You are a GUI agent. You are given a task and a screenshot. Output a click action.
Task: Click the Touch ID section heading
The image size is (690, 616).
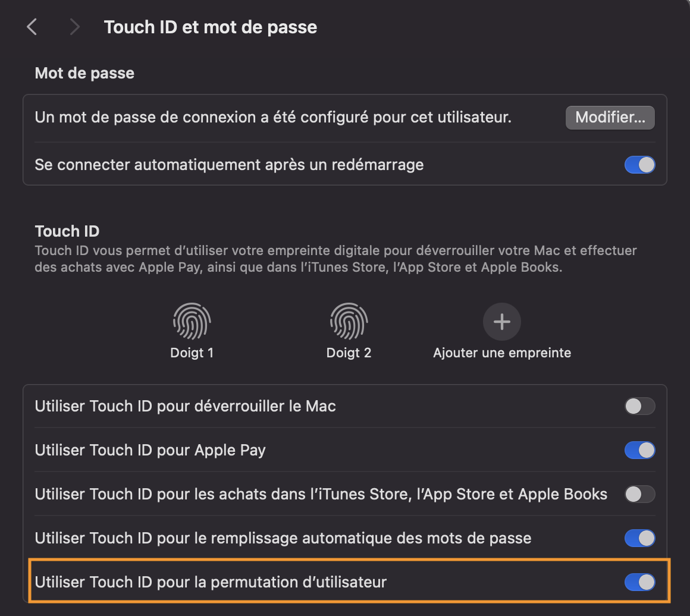point(67,231)
